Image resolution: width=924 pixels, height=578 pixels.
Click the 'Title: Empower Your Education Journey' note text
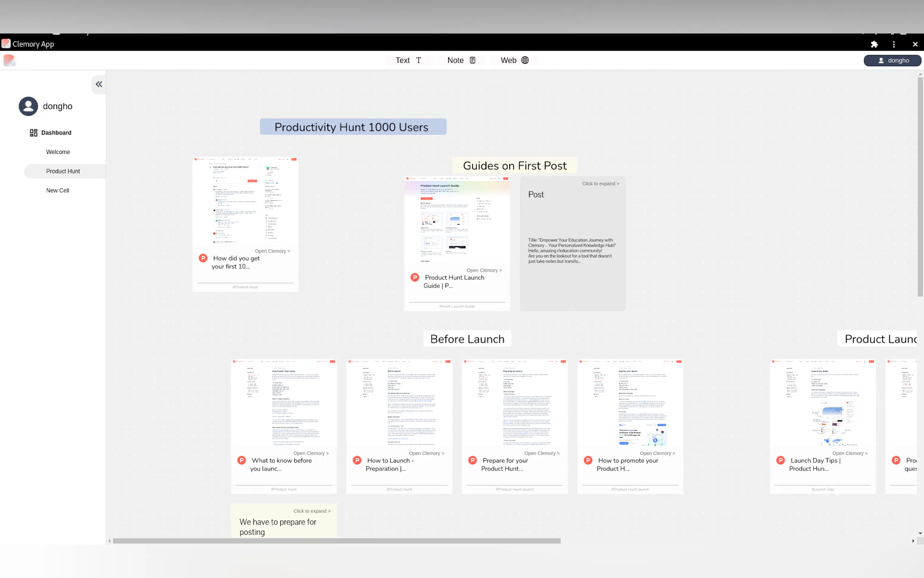571,251
